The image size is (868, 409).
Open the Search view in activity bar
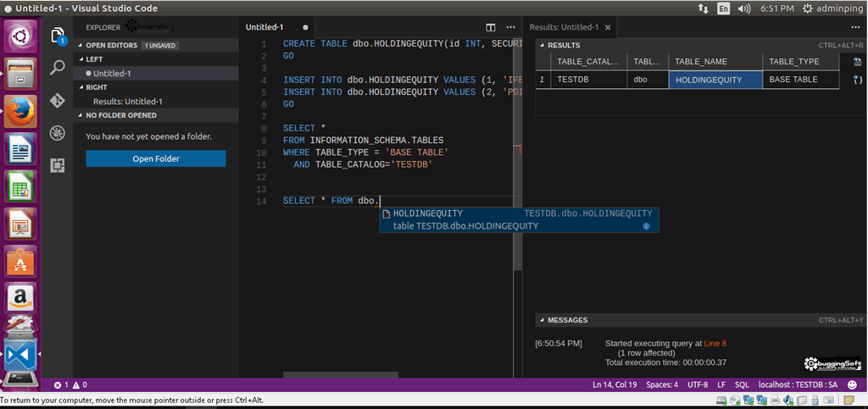58,68
